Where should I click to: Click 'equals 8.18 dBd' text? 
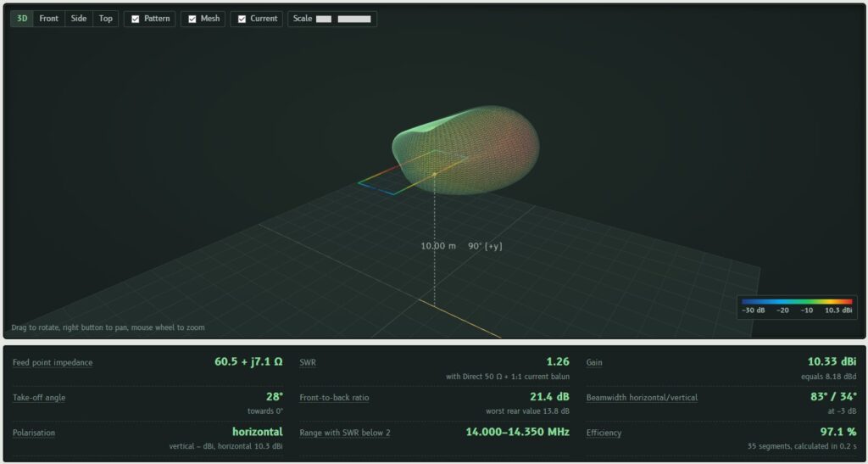[x=829, y=377]
